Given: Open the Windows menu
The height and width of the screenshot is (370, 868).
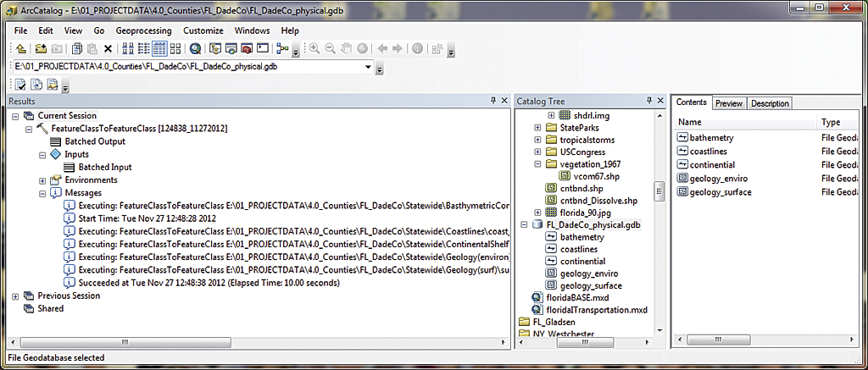Looking at the screenshot, I should point(252,30).
